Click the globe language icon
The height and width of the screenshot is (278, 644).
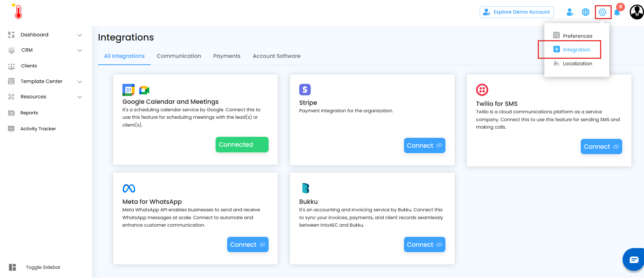(x=586, y=12)
